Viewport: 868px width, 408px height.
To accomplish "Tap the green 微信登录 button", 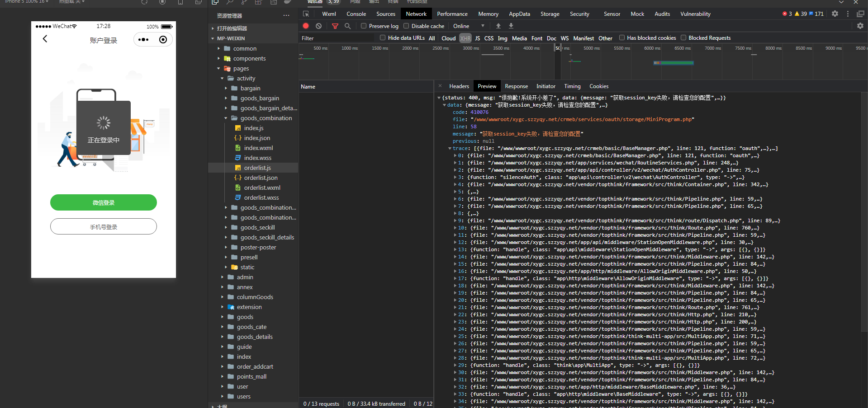I will (104, 202).
